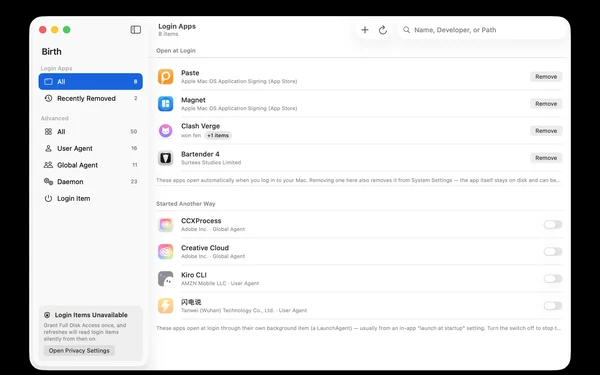This screenshot has height=375, width=600.
Task: Click the Recently Removed clock icon
Action: click(48, 98)
